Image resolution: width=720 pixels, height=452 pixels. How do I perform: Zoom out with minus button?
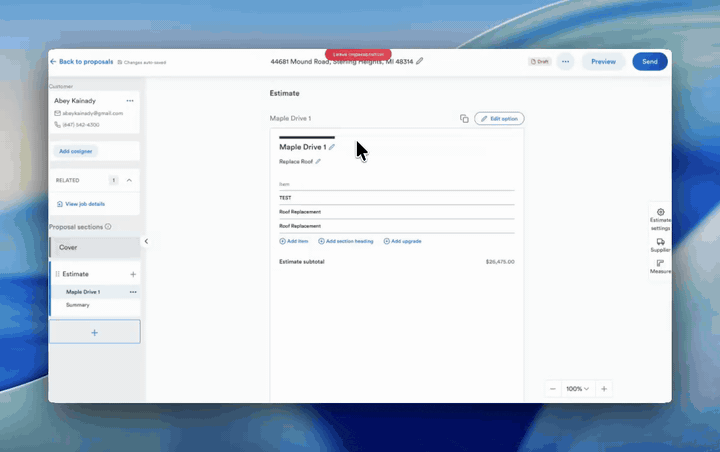553,389
